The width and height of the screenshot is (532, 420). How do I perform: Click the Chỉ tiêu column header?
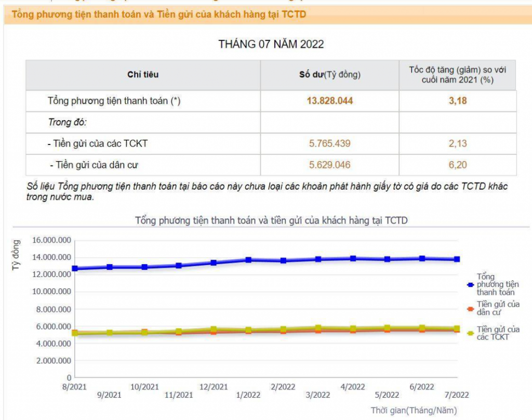pyautogui.click(x=143, y=75)
